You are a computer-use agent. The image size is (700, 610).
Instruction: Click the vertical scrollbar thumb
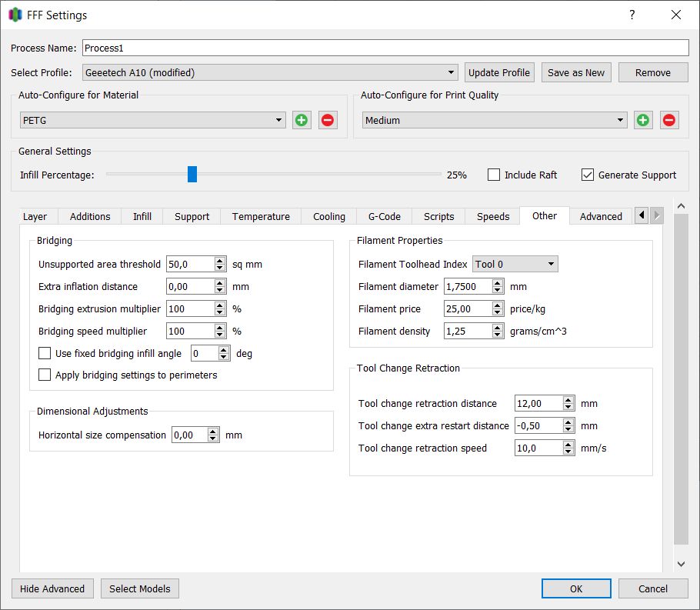[681, 378]
